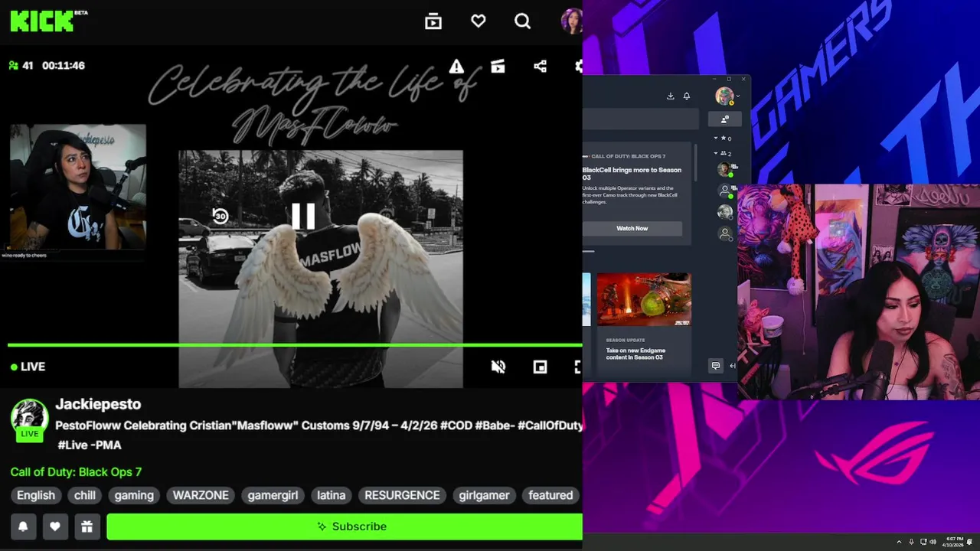Subscribe to Jackiepesto channel

[x=345, y=527]
